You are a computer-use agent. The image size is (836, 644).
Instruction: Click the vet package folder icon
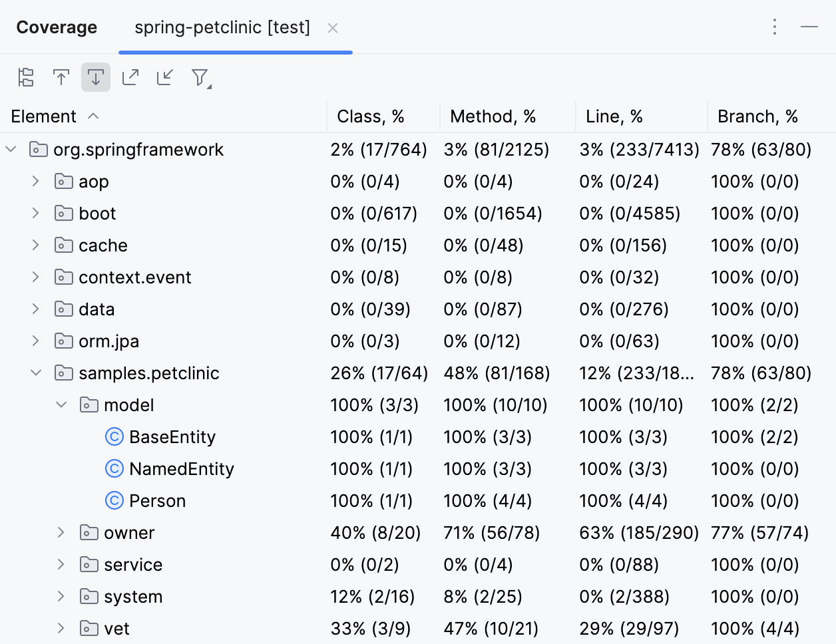click(x=89, y=628)
